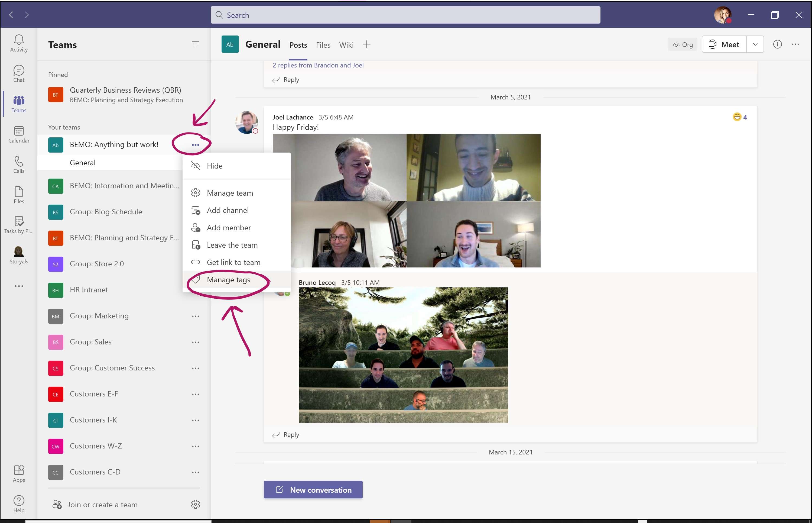
Task: Select Add channel from the context menu
Action: [237, 210]
